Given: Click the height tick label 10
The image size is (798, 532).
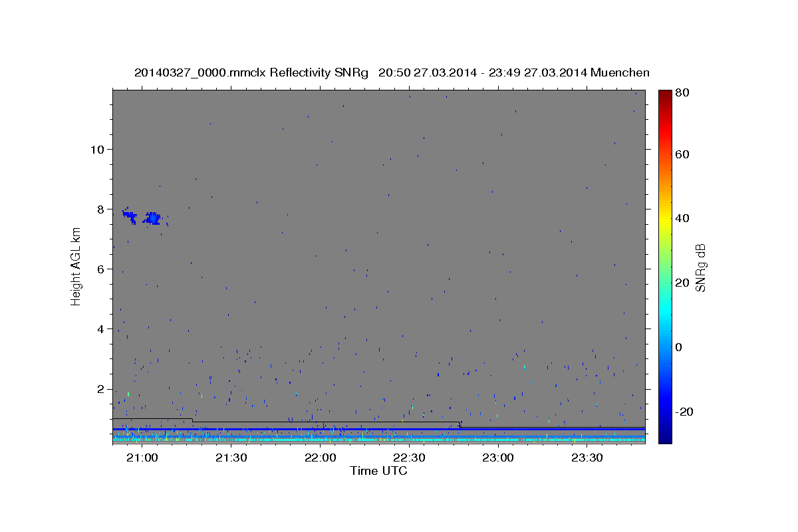Looking at the screenshot, I should [x=97, y=149].
